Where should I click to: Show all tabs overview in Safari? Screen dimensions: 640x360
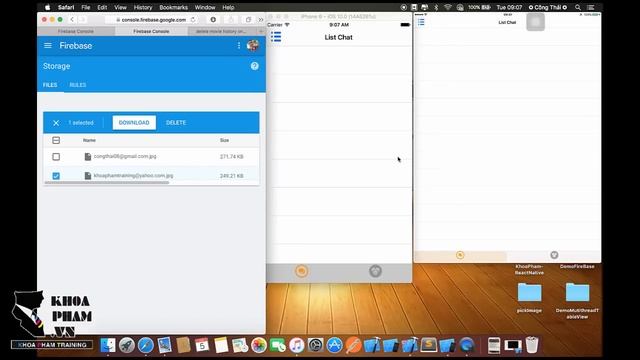point(248,20)
